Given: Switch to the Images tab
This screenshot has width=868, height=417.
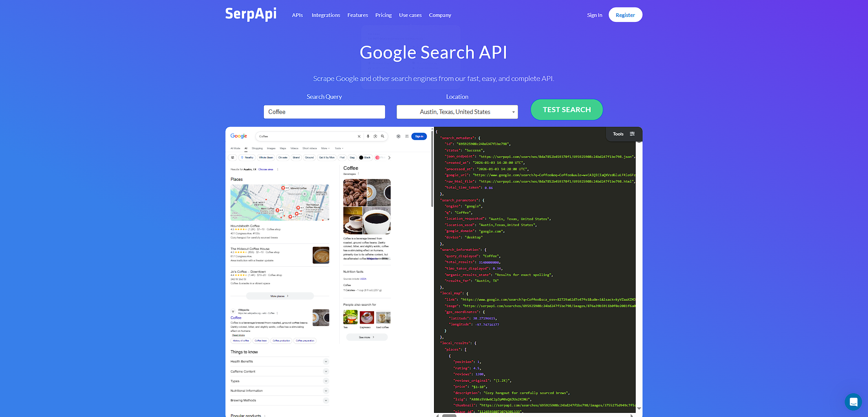Looking at the screenshot, I should coord(271,148).
